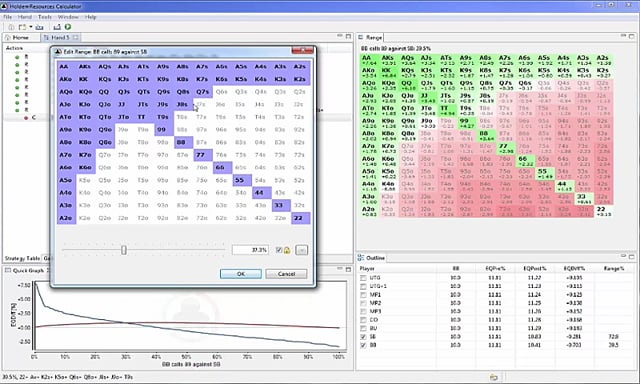Image resolution: width=640 pixels, height=384 pixels.
Task: Minimize the Range panel view
Action: (623, 36)
